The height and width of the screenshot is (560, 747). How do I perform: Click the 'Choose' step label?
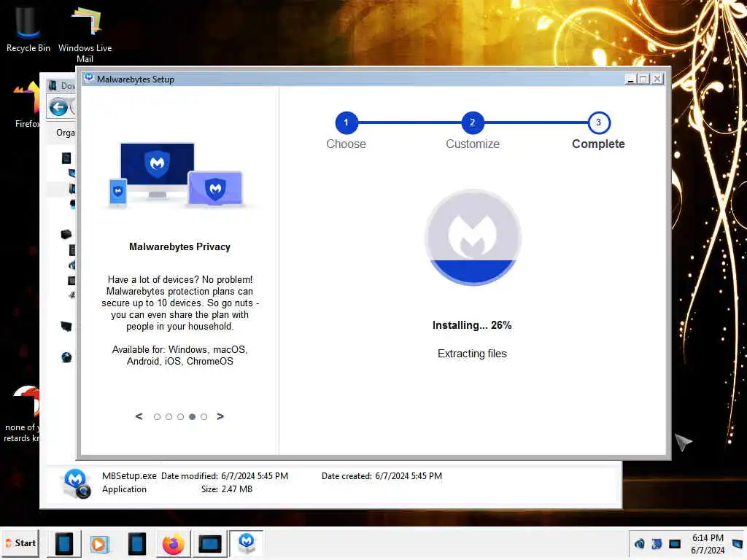pyautogui.click(x=347, y=144)
